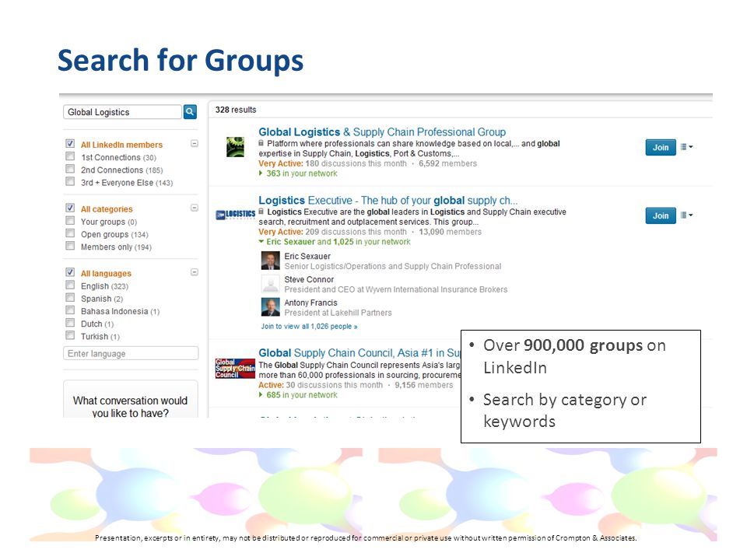
Task: Open the Logistics Executive group logo
Action: click(x=235, y=215)
